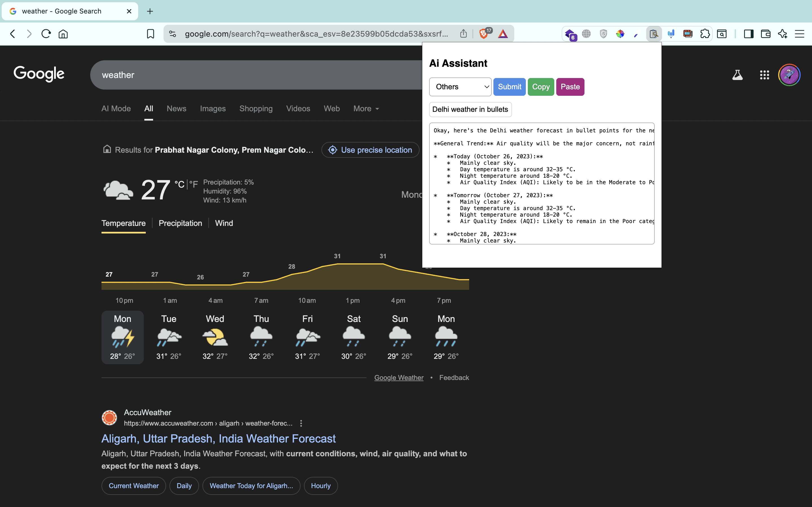Switch the weather chart to Wind
This screenshot has width=812, height=507.
(x=224, y=223)
